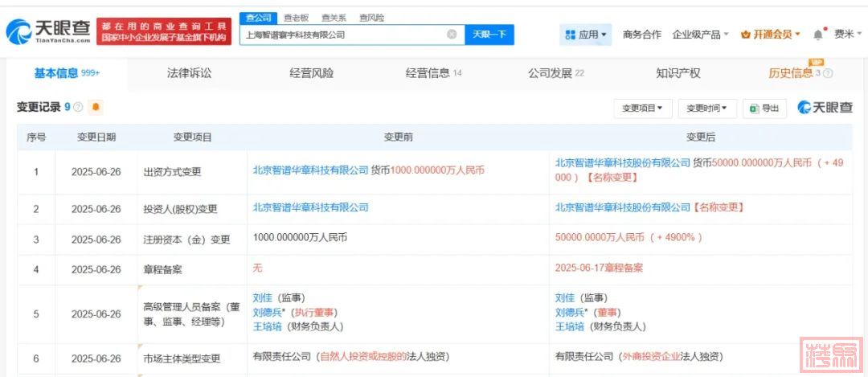Switch to the 知识产权 tab
The height and width of the screenshot is (377, 868).
coord(678,73)
